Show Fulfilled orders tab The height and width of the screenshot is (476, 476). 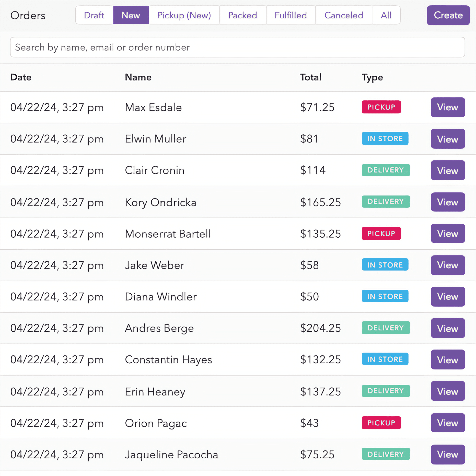click(x=291, y=15)
